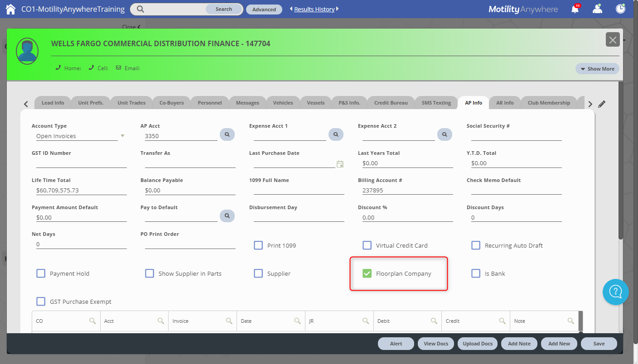Enable the Print 1099 checkbox
The width and height of the screenshot is (638, 364).
(x=258, y=245)
